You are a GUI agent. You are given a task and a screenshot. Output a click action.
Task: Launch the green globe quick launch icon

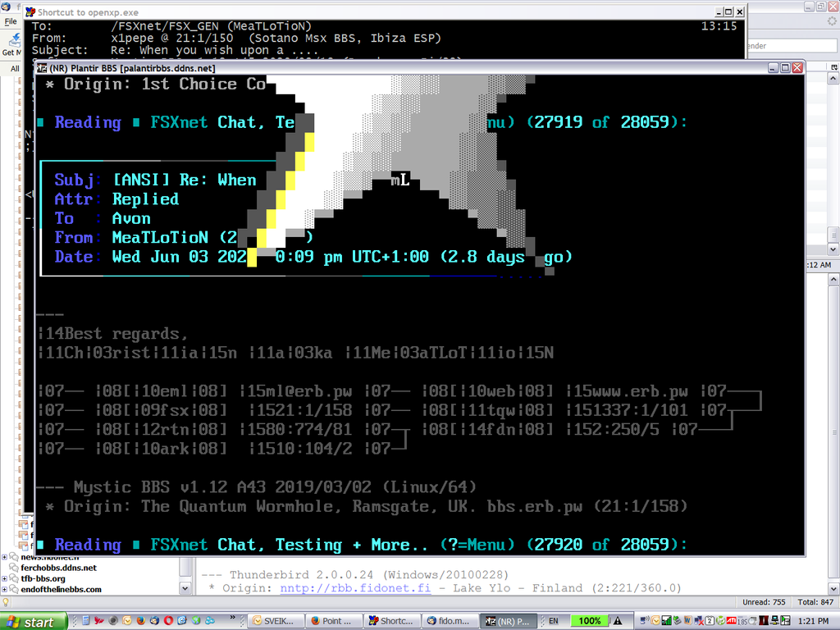pos(196,621)
